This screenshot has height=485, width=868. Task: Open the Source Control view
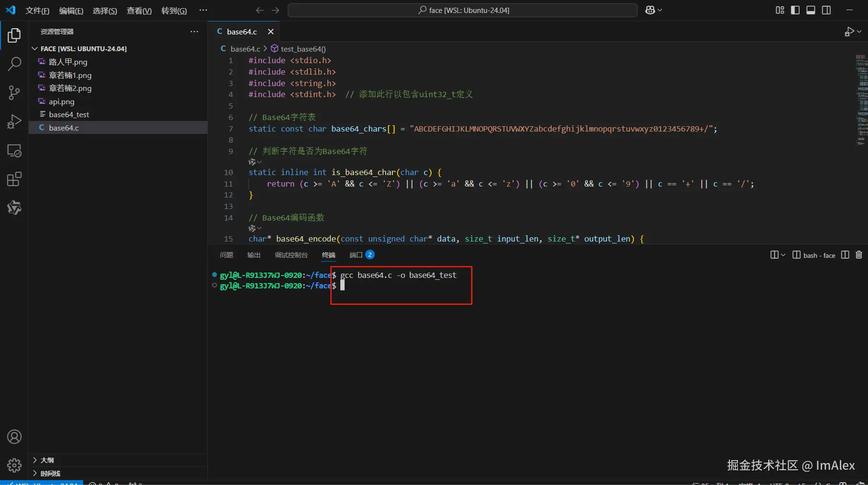click(14, 92)
